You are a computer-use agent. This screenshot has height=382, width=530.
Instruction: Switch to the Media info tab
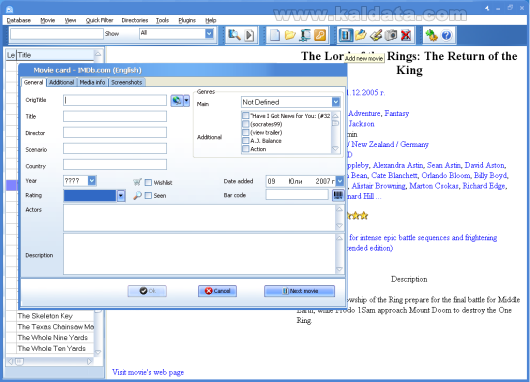coord(92,82)
